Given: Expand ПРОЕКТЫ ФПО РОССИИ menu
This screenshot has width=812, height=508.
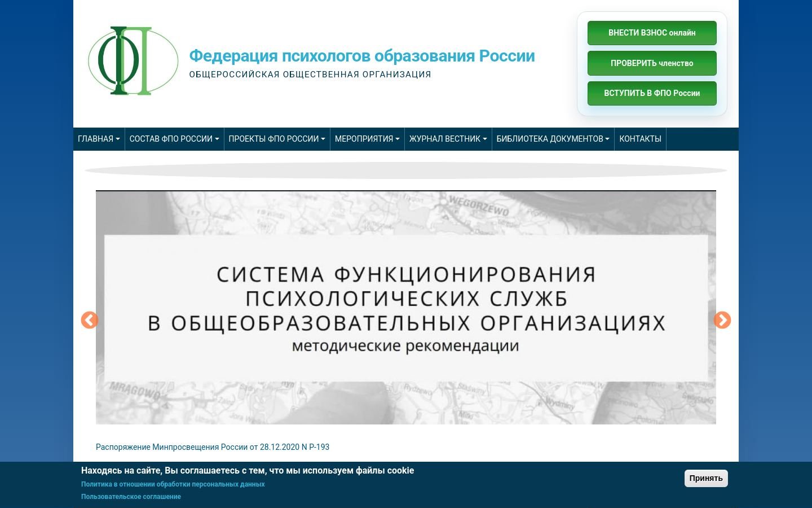Looking at the screenshot, I should (277, 139).
